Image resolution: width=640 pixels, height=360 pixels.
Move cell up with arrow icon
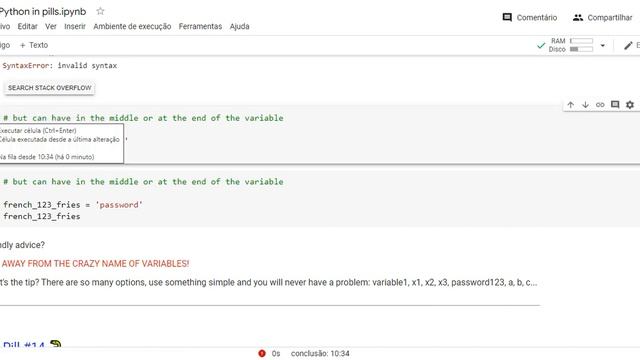571,105
